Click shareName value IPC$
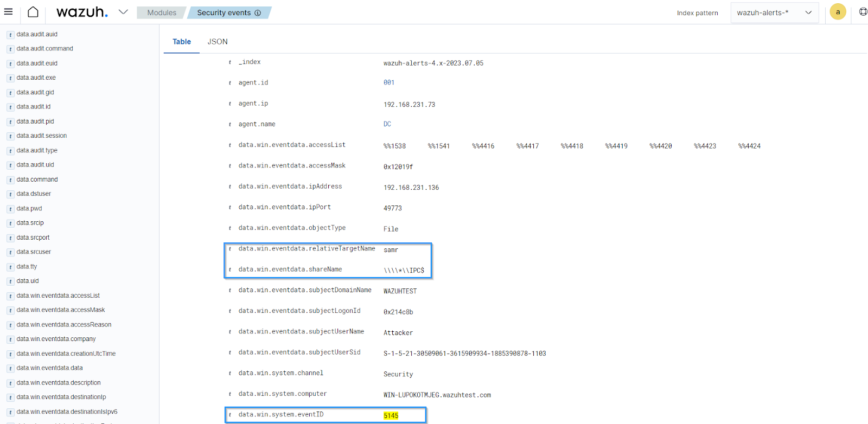 click(404, 271)
